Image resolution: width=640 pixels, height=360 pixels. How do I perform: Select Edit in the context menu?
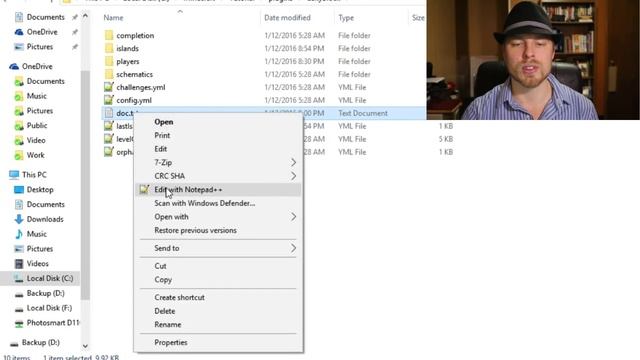(x=160, y=149)
